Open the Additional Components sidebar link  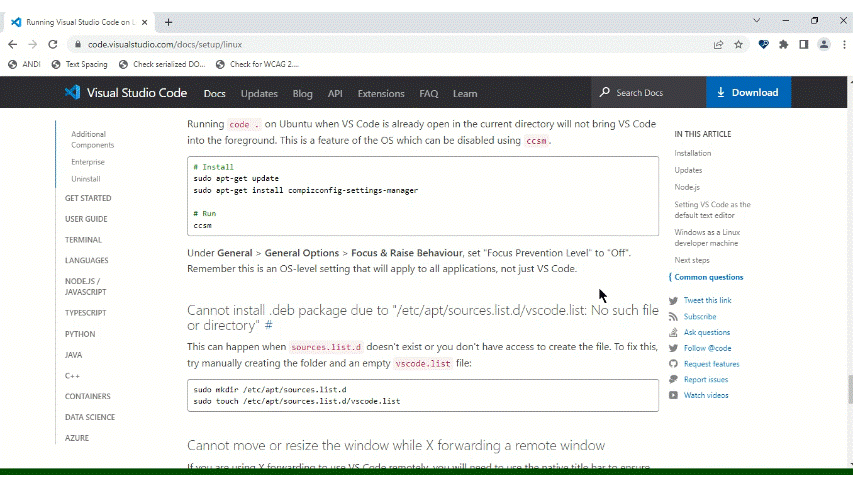[92, 139]
